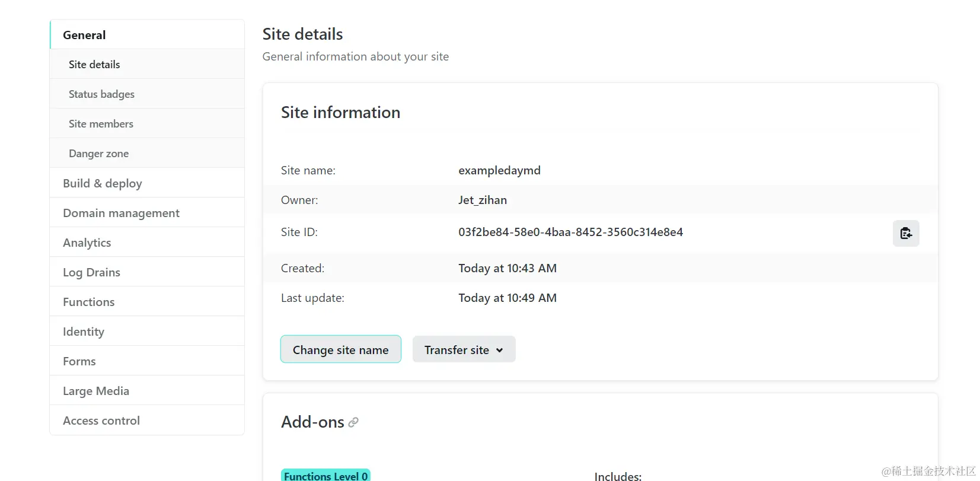Image resolution: width=980 pixels, height=481 pixels.
Task: Select the Site ID value 03f2be84-58e0-4baa-8452-3560c314e8e4
Action: point(570,232)
